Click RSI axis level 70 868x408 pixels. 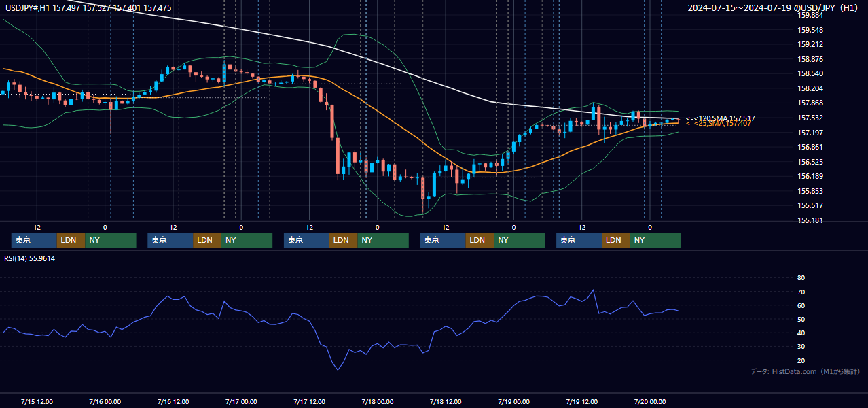801,292
